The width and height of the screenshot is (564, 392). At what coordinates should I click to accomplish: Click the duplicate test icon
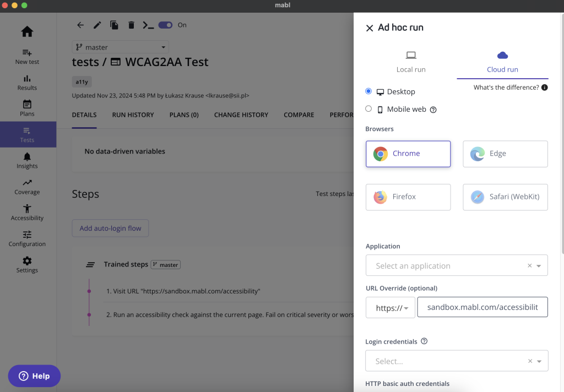pyautogui.click(x=114, y=25)
